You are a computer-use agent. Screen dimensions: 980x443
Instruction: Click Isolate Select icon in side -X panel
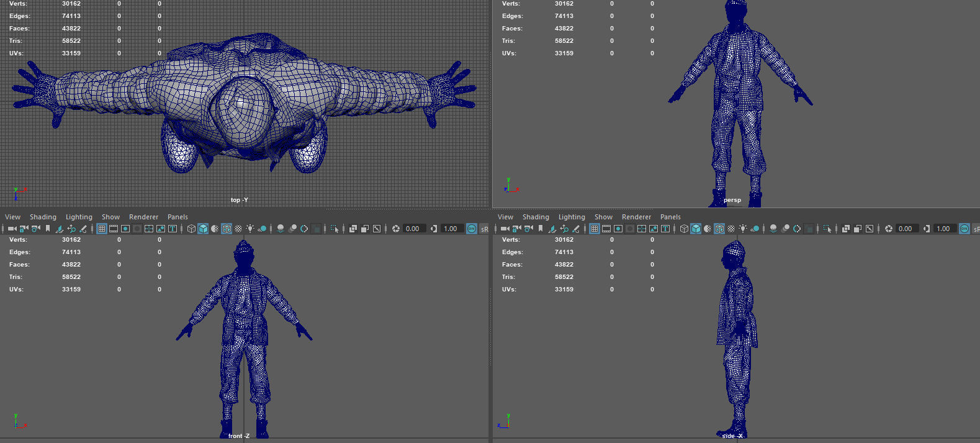tap(827, 229)
